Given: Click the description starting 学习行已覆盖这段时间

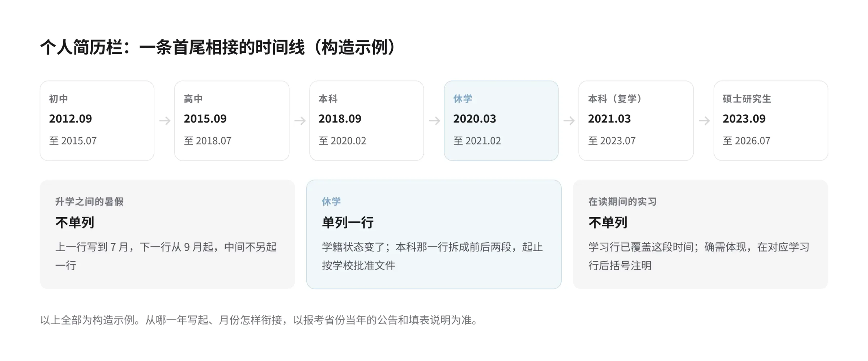Looking at the screenshot, I should tap(699, 256).
